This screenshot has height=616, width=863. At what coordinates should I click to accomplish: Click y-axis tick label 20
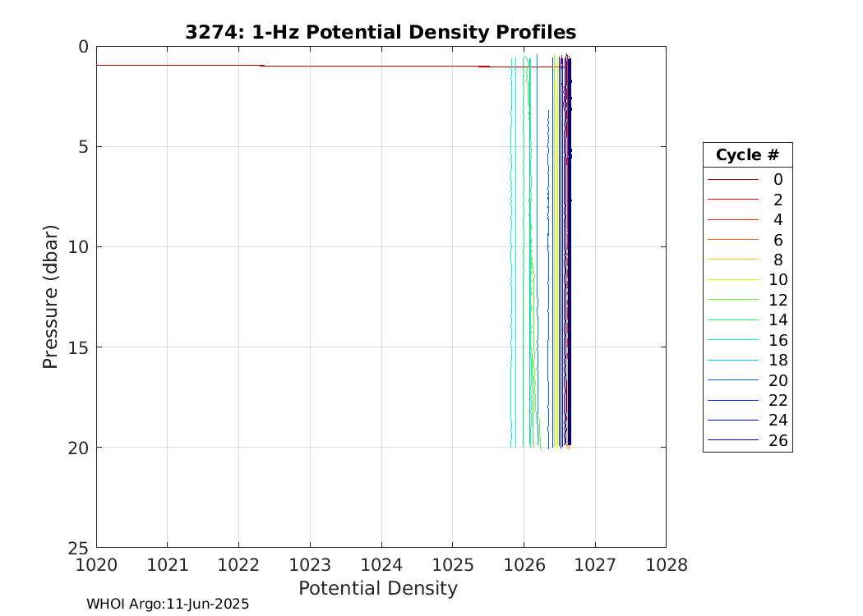(79, 448)
